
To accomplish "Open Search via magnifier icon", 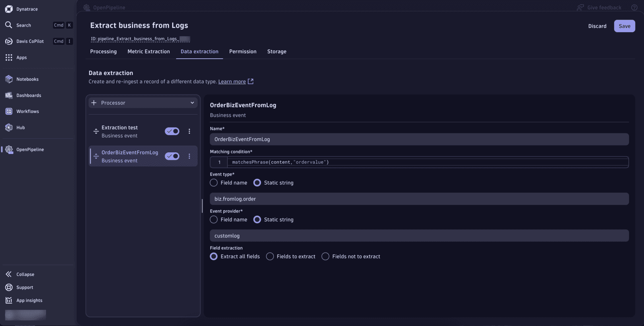I will click(x=9, y=25).
